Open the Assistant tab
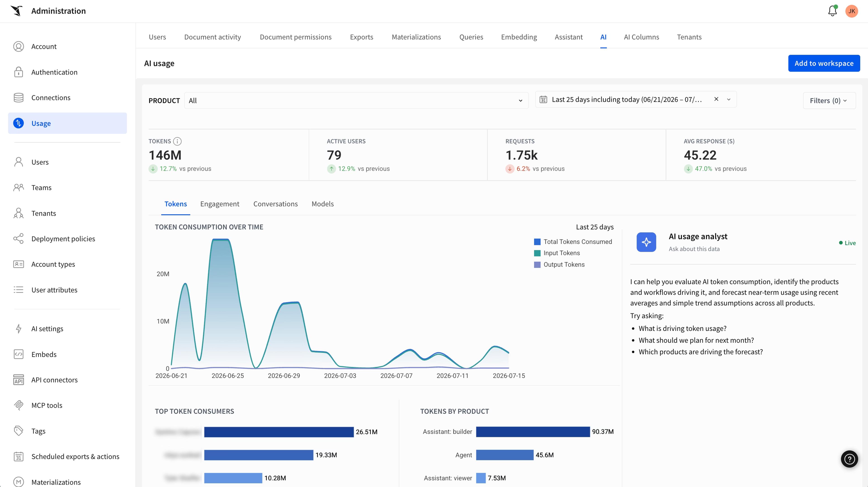Viewport: 868px width, 487px height. [568, 37]
